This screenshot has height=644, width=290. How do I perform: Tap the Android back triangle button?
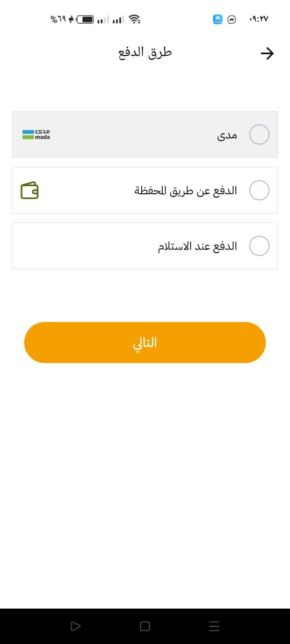(75, 626)
